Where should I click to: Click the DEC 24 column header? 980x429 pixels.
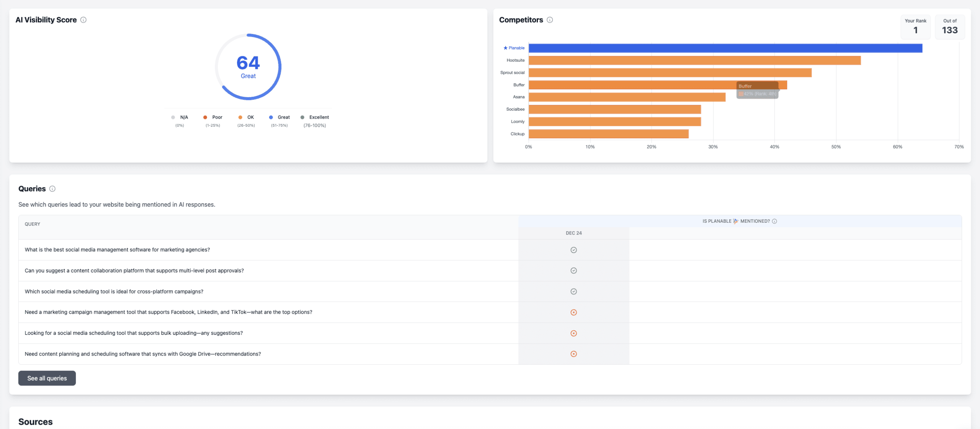[x=573, y=233]
